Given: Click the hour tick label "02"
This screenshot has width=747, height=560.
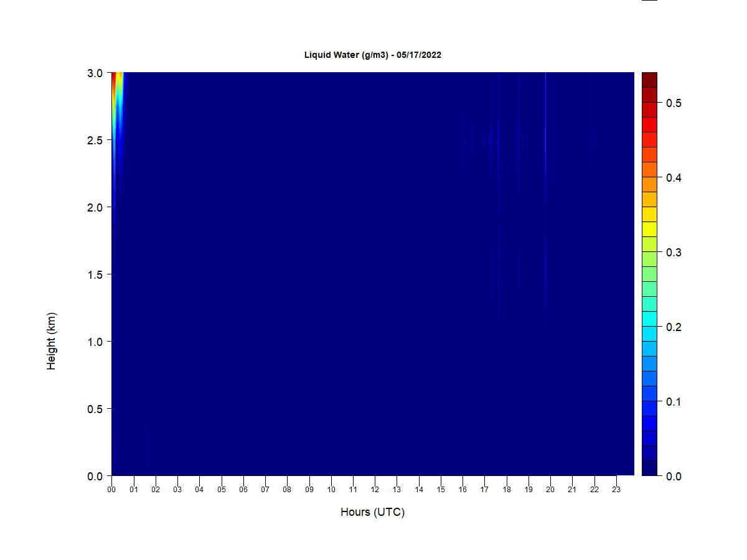Looking at the screenshot, I should pyautogui.click(x=156, y=490).
